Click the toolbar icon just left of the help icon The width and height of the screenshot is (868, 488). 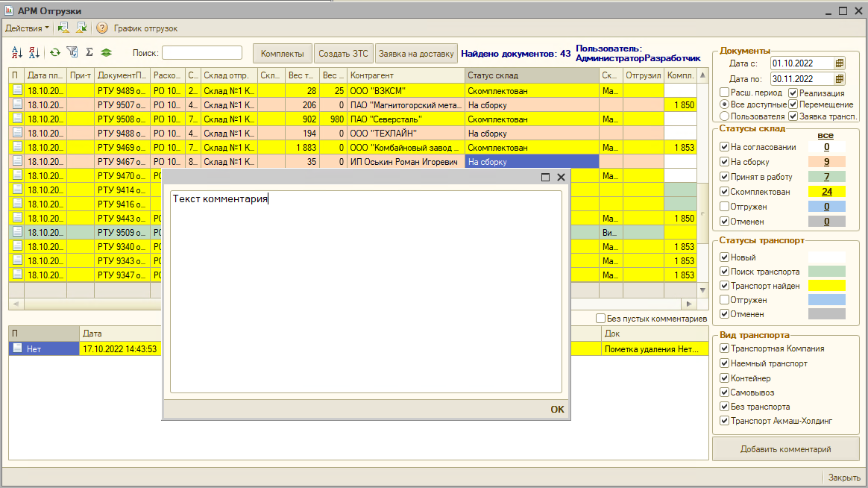tap(81, 28)
